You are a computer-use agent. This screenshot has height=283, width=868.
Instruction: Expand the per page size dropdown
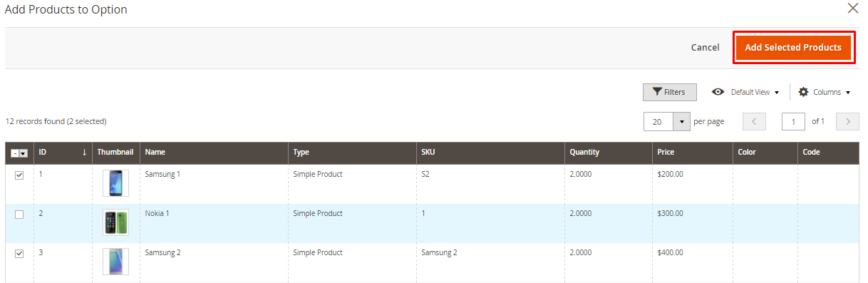pos(683,121)
